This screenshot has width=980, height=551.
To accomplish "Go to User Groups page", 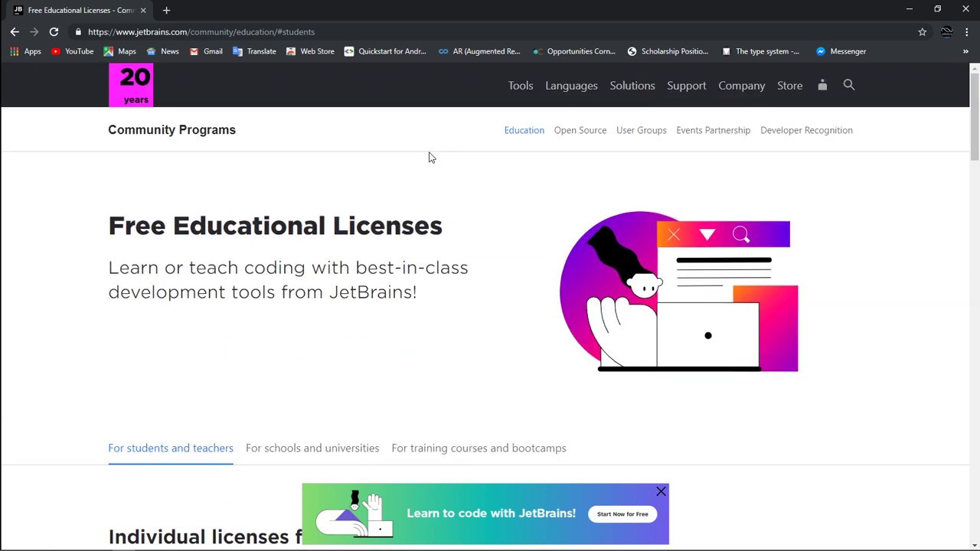I will point(641,130).
